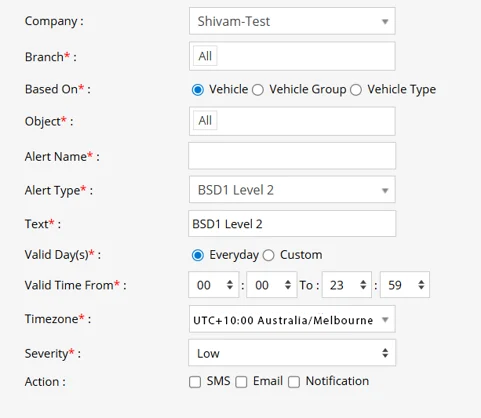481x418 pixels.
Task: Click the Object multi-select field
Action: point(292,121)
